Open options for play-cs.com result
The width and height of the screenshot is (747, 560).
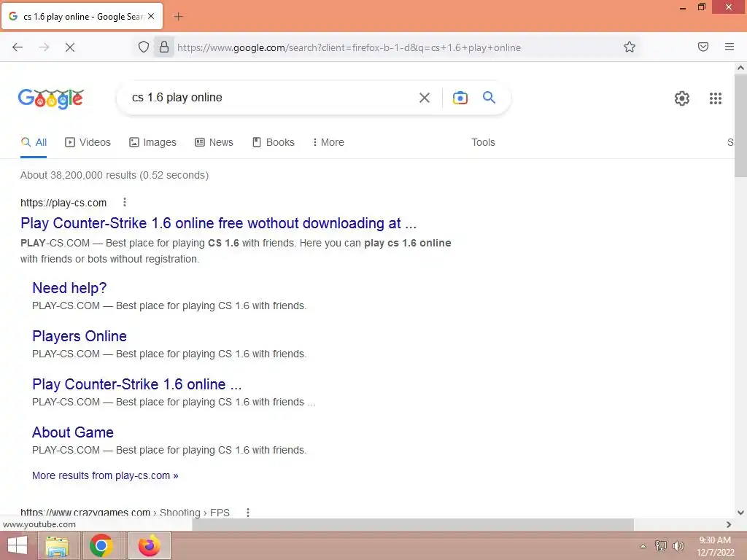[124, 203]
